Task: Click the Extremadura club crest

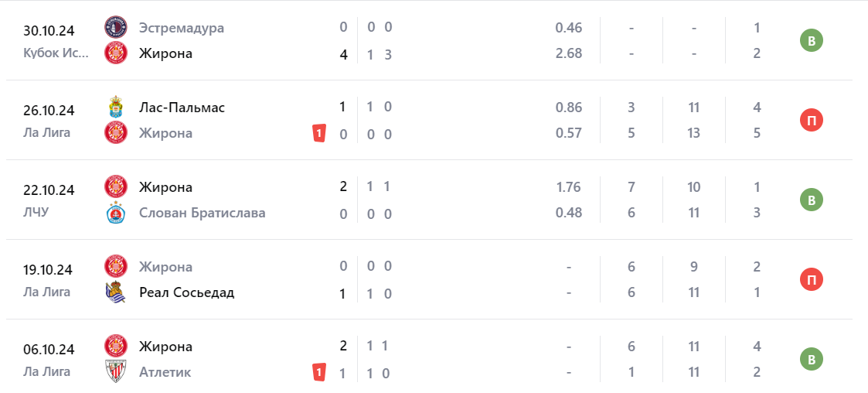Action: coord(115,28)
